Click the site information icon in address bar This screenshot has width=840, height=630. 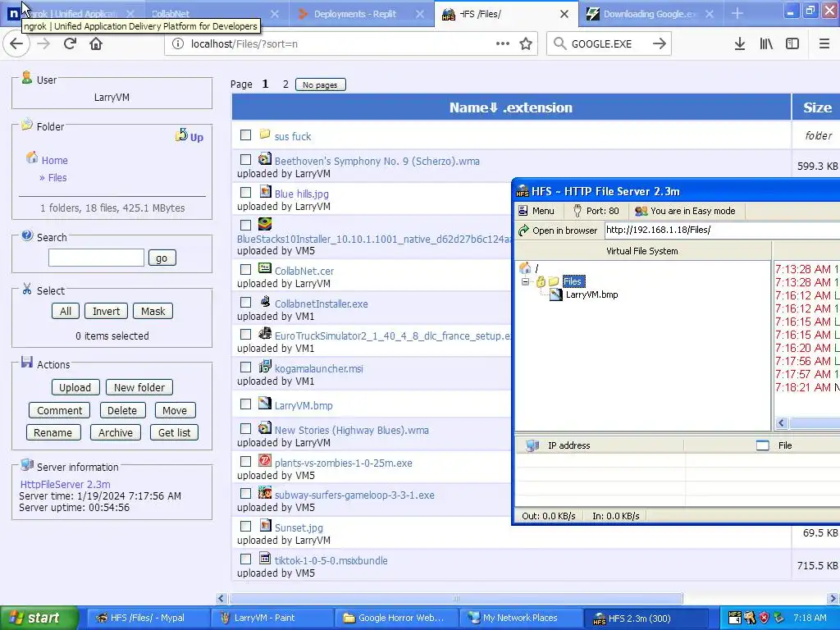coord(178,44)
